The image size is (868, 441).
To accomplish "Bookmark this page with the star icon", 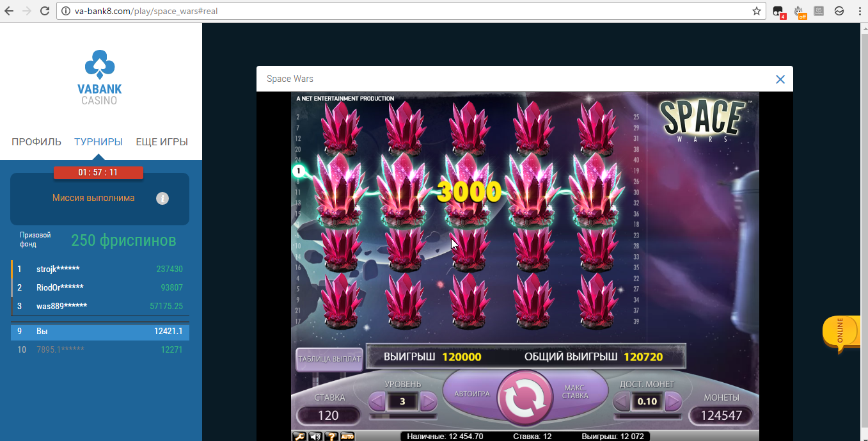I will [757, 11].
